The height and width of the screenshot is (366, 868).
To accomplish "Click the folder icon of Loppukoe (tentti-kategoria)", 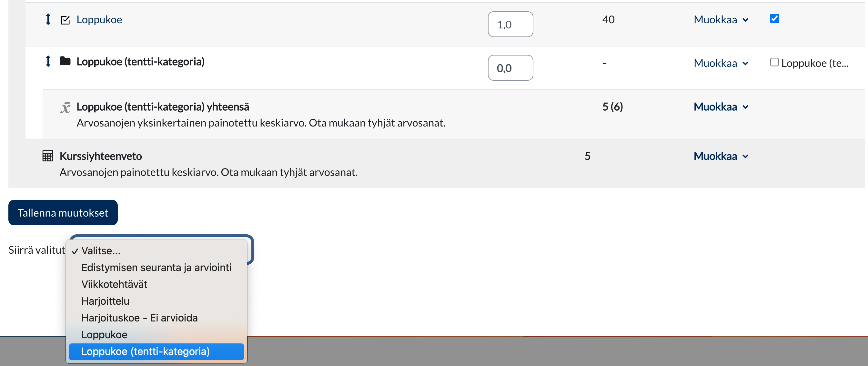I will [65, 61].
